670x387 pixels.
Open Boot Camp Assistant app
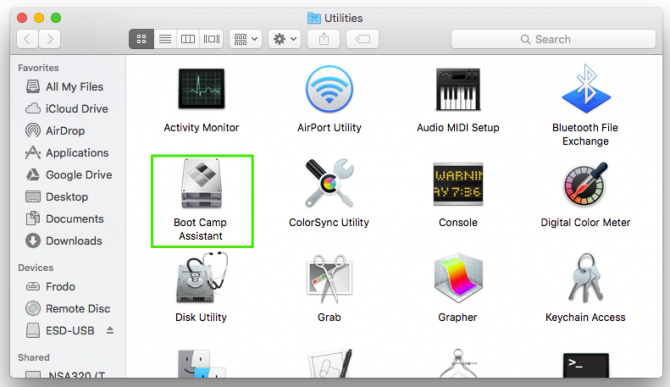pos(202,183)
